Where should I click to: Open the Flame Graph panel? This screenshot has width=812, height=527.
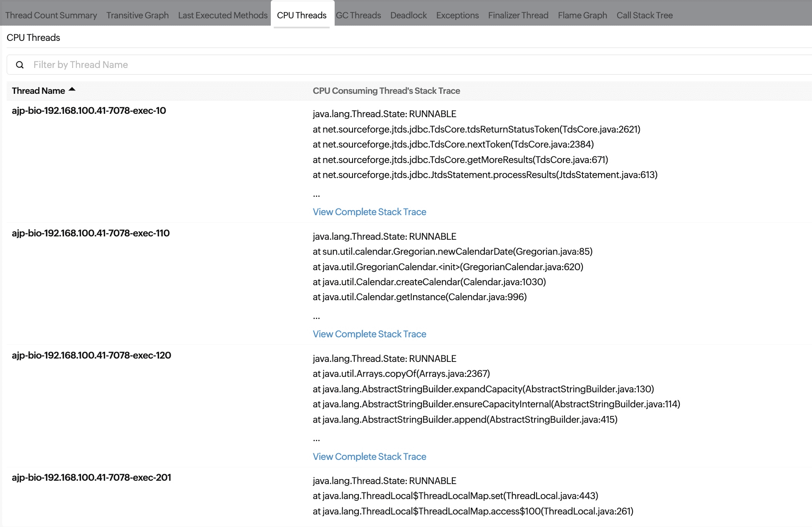click(582, 15)
